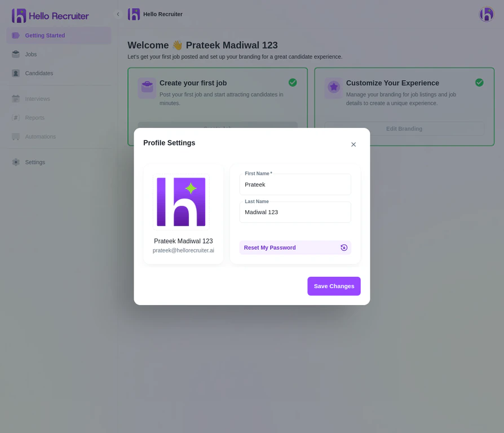Click the Save Changes button

tap(334, 286)
